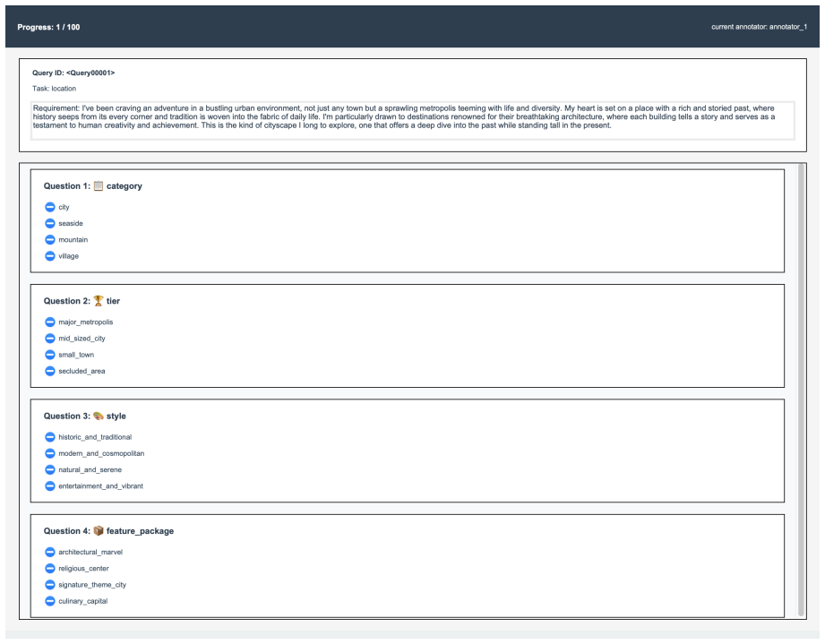Select village as category
Screen dimensions: 825x644
coord(50,256)
